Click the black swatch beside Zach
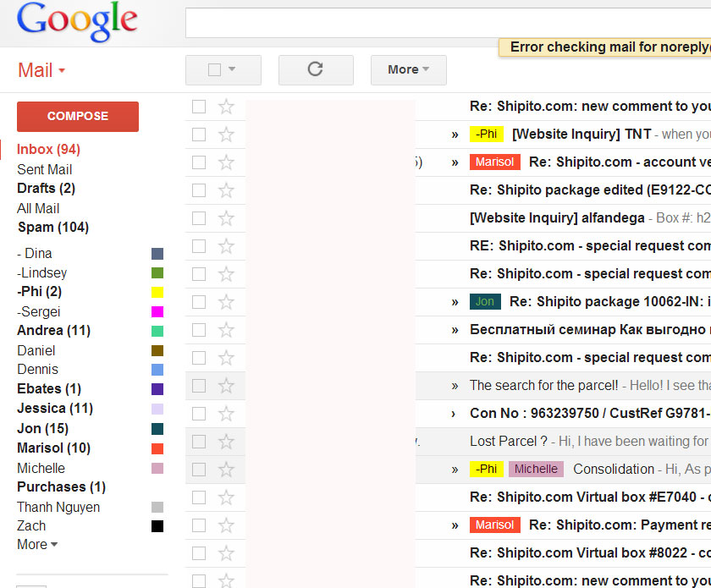 157,526
